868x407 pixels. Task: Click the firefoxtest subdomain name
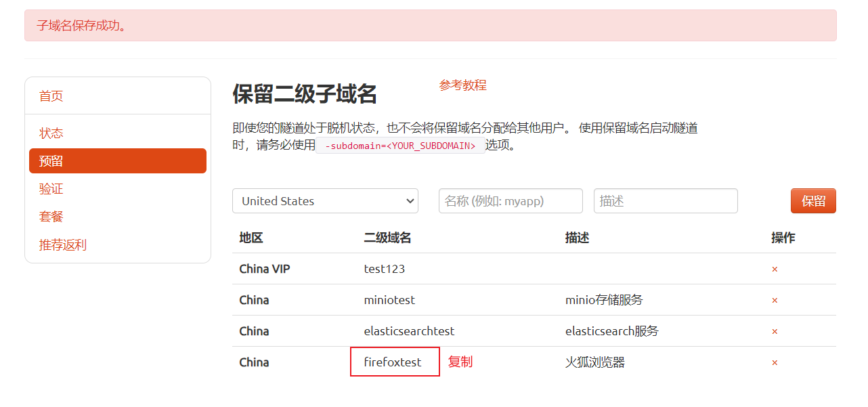coord(393,362)
